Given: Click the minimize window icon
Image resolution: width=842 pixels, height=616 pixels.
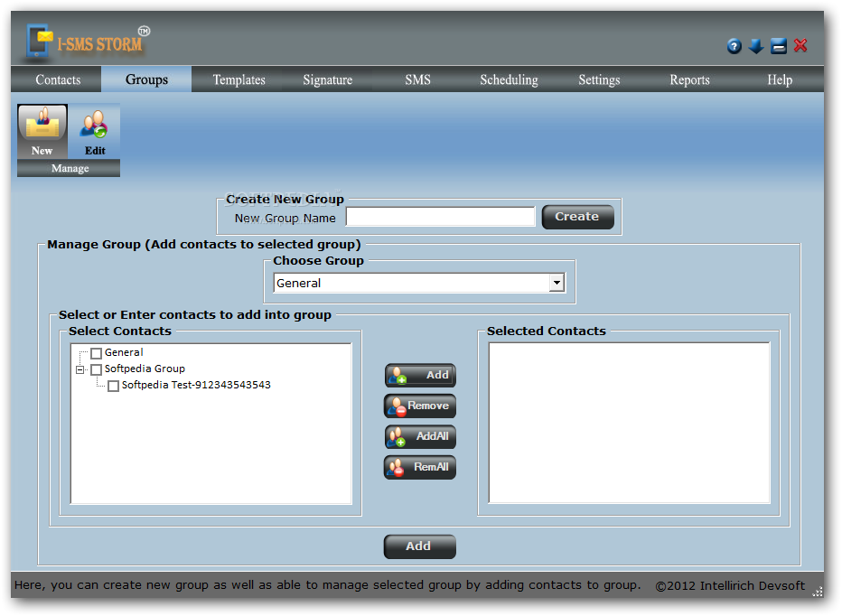Looking at the screenshot, I should [778, 46].
